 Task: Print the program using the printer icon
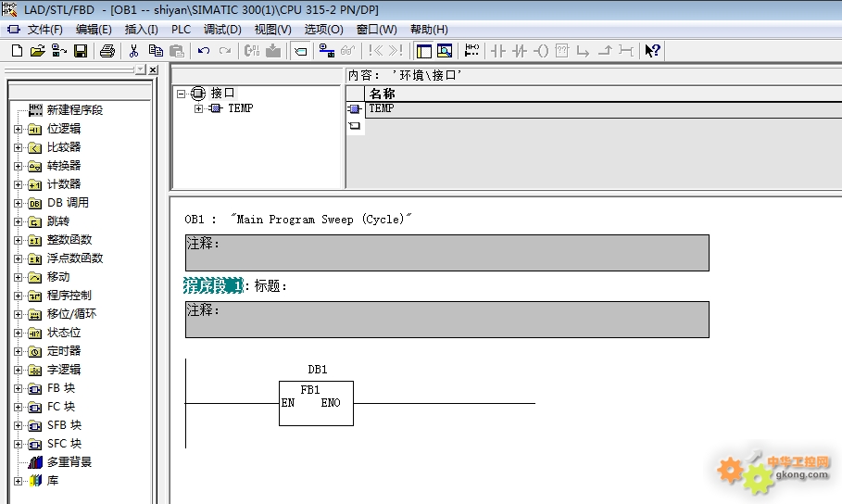tap(107, 51)
